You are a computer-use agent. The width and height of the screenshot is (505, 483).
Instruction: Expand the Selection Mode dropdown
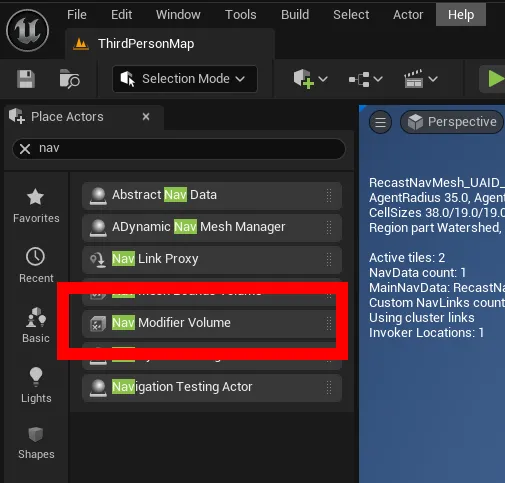185,79
